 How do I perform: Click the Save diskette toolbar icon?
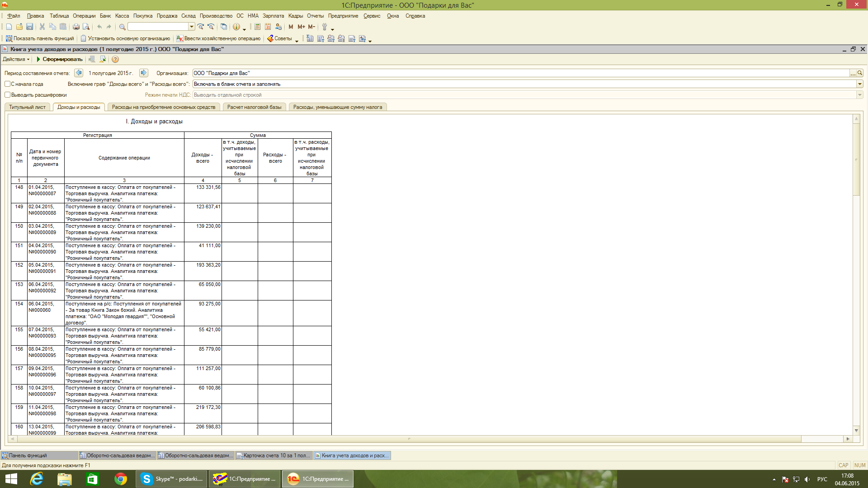29,27
